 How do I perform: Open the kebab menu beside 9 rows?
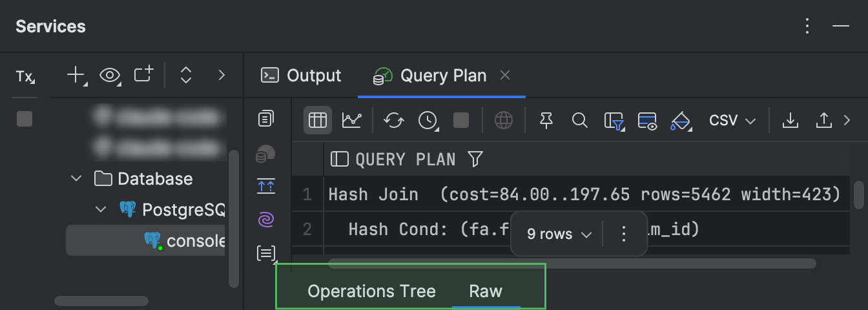624,234
